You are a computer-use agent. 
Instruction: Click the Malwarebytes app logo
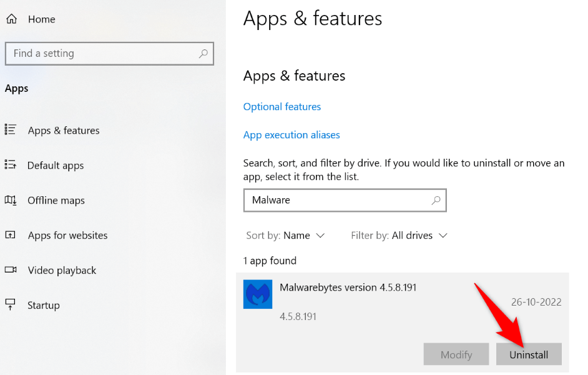(x=258, y=294)
